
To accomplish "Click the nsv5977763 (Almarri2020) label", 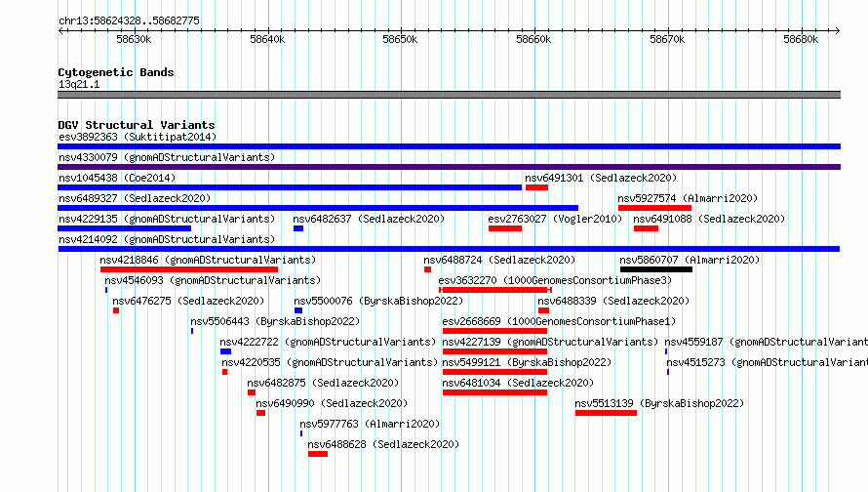I will pyautogui.click(x=370, y=424).
